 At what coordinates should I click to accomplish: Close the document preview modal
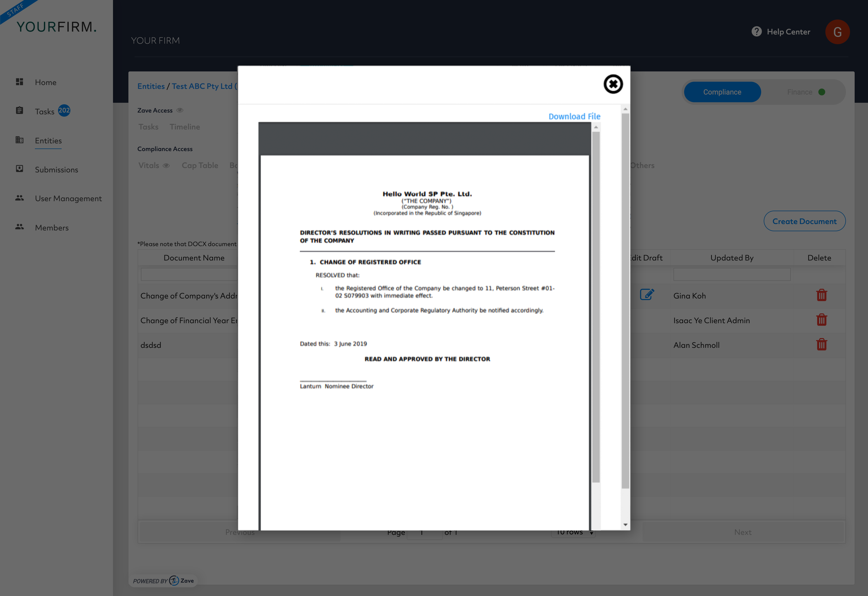pyautogui.click(x=613, y=84)
